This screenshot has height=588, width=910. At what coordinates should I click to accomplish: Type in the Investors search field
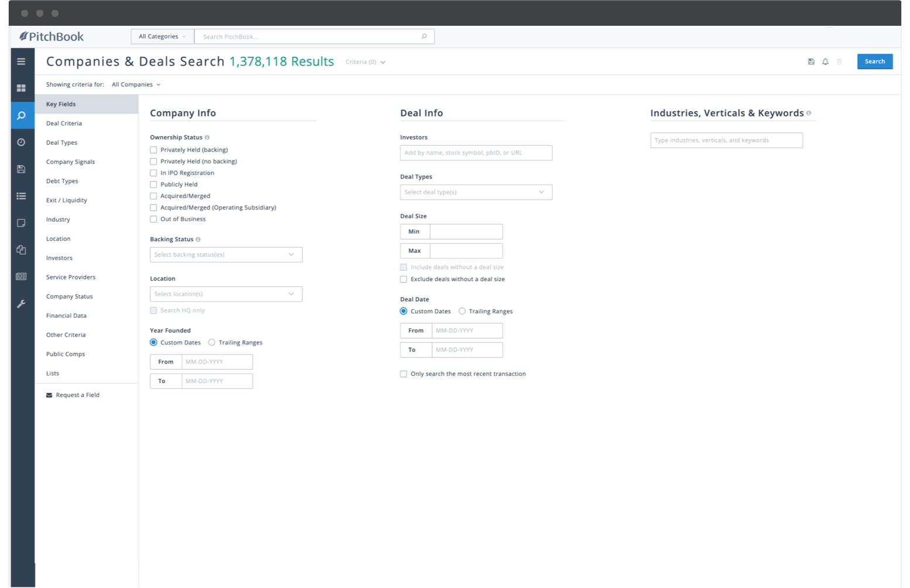click(475, 153)
